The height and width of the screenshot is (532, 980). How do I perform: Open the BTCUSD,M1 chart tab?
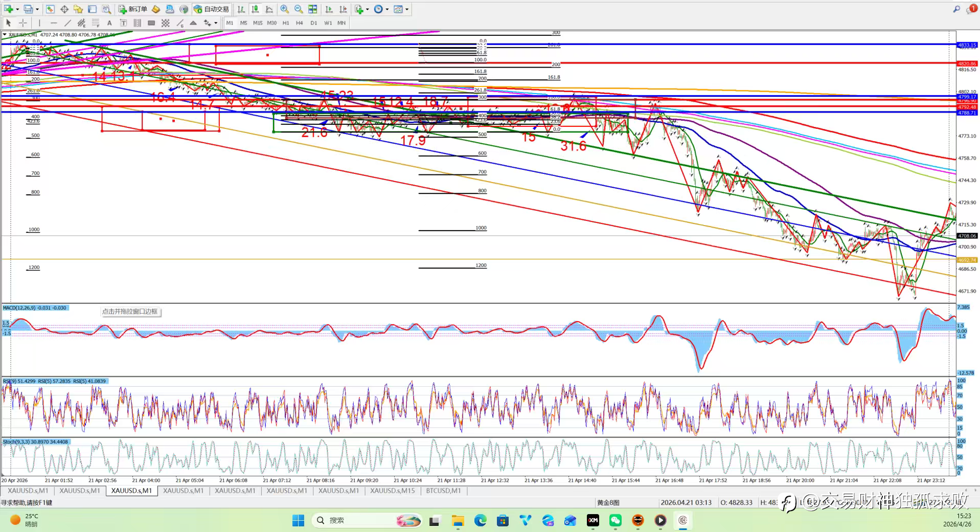[x=443, y=491]
